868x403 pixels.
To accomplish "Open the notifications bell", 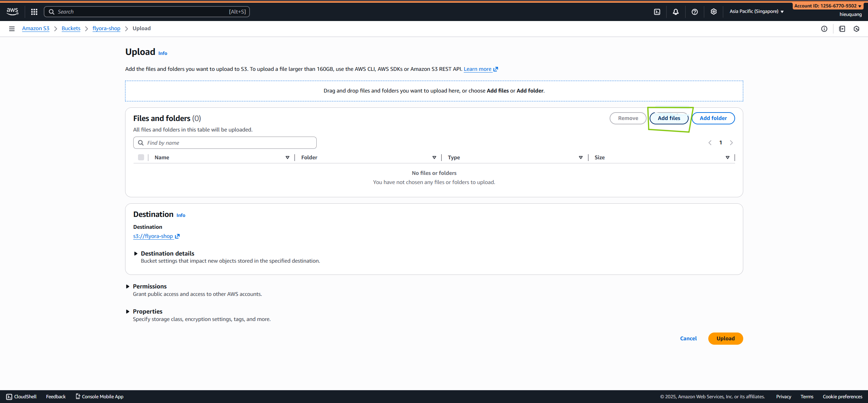I will [675, 11].
